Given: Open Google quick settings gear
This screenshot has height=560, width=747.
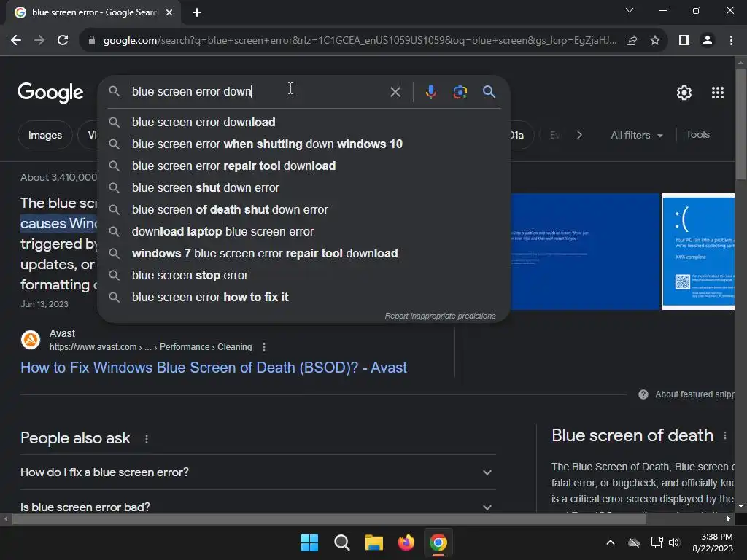Looking at the screenshot, I should pos(684,93).
